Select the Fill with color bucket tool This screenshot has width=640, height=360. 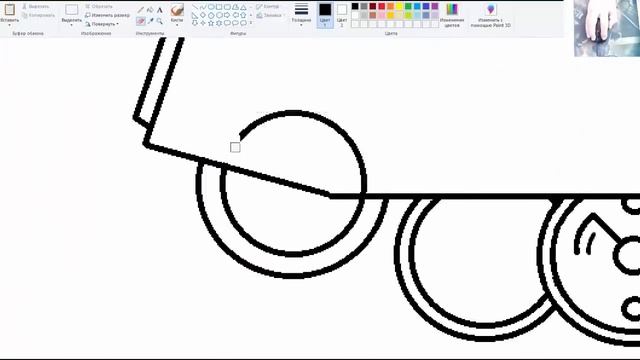pyautogui.click(x=150, y=10)
